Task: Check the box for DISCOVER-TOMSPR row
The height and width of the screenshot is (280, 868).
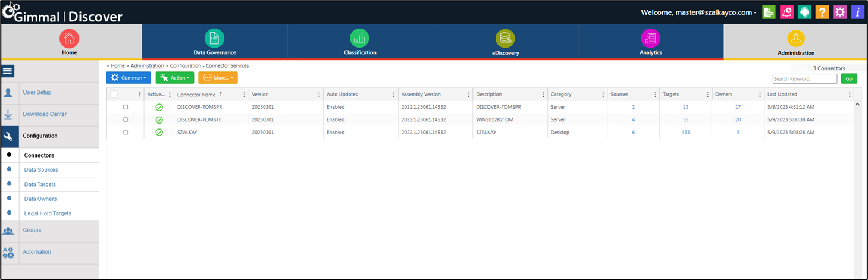Action: pos(126,107)
